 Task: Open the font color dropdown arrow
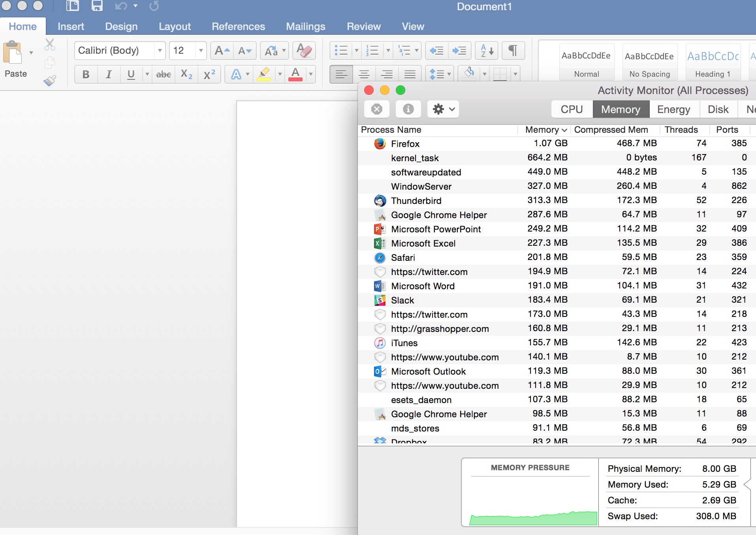(x=311, y=74)
